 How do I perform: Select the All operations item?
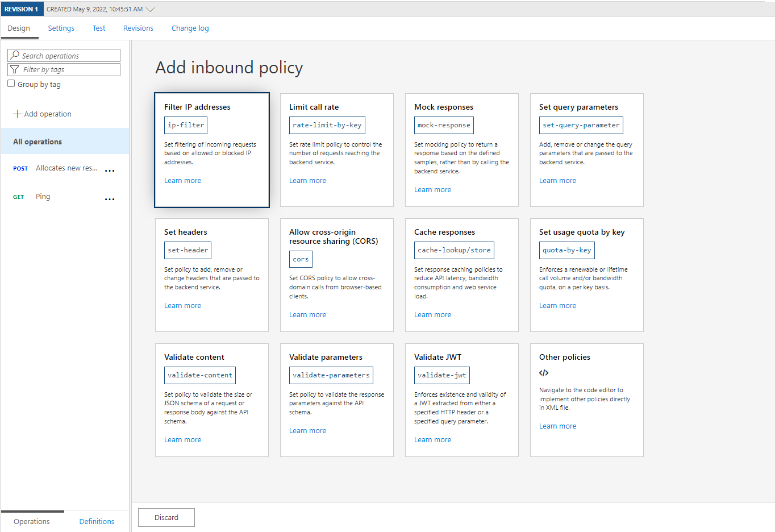click(37, 142)
